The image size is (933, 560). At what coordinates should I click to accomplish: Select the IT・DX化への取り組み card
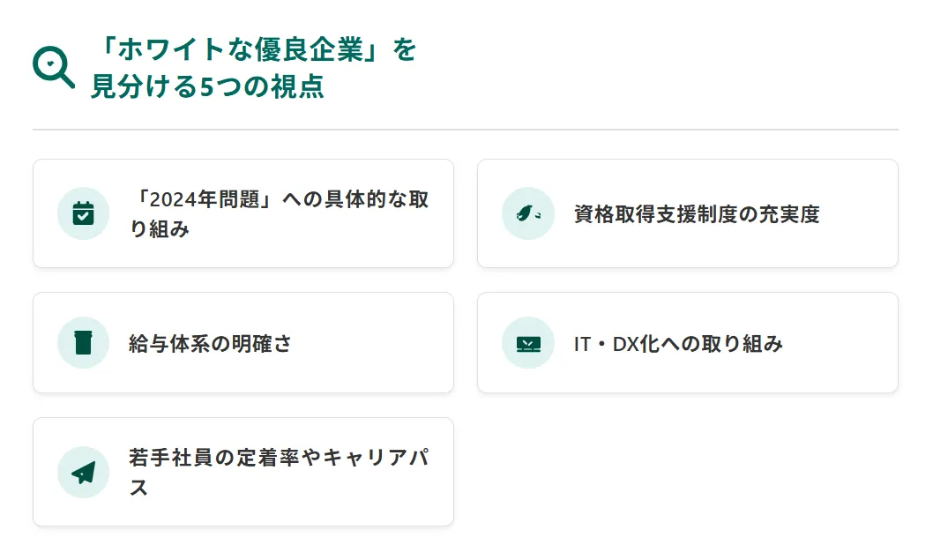coord(687,343)
